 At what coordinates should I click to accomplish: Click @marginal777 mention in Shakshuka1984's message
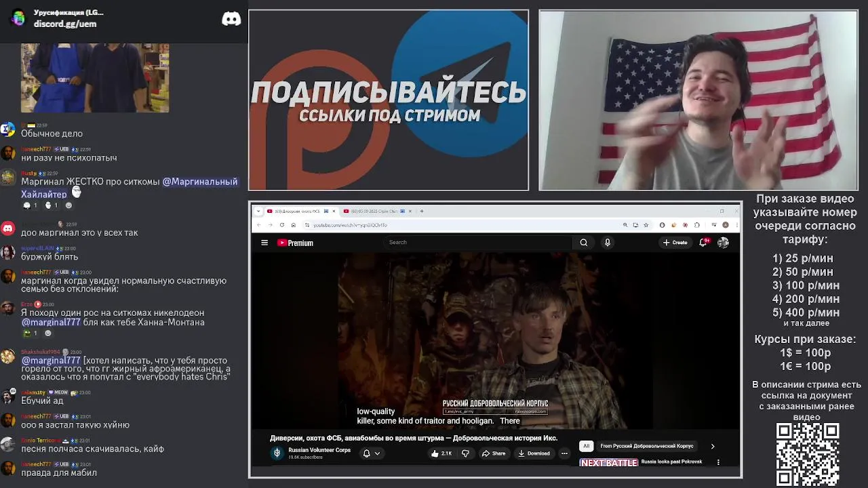pyautogui.click(x=51, y=360)
